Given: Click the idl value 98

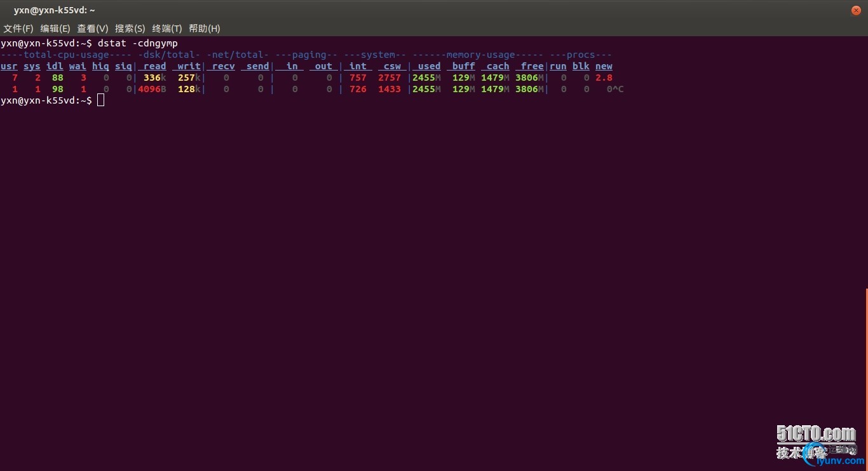Looking at the screenshot, I should tap(58, 89).
